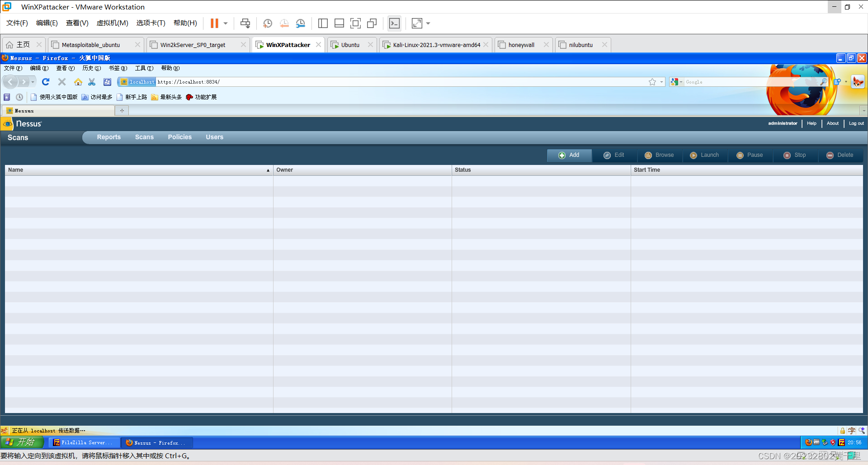Image resolution: width=868 pixels, height=465 pixels.
Task: Open the back/forward history dropdown arrow
Action: (x=33, y=82)
